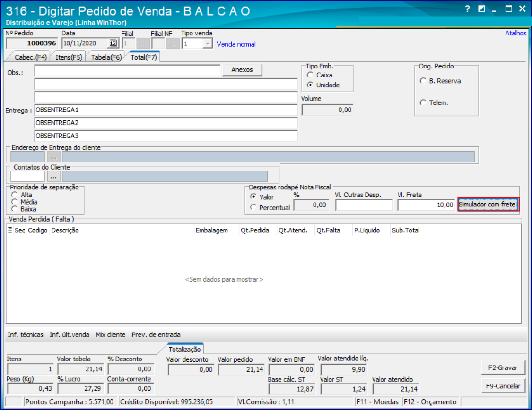Open Prev. de entrada panel
The height and width of the screenshot is (410, 532).
click(x=156, y=335)
